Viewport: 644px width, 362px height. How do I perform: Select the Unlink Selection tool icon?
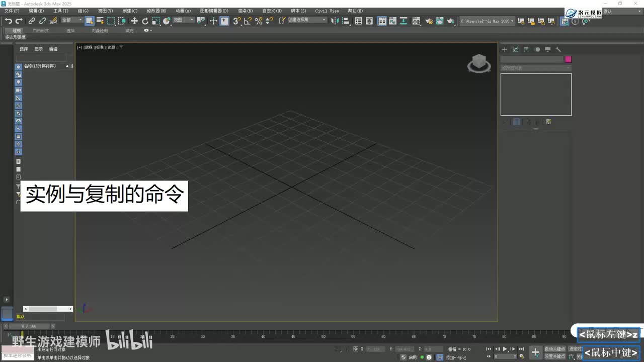42,21
